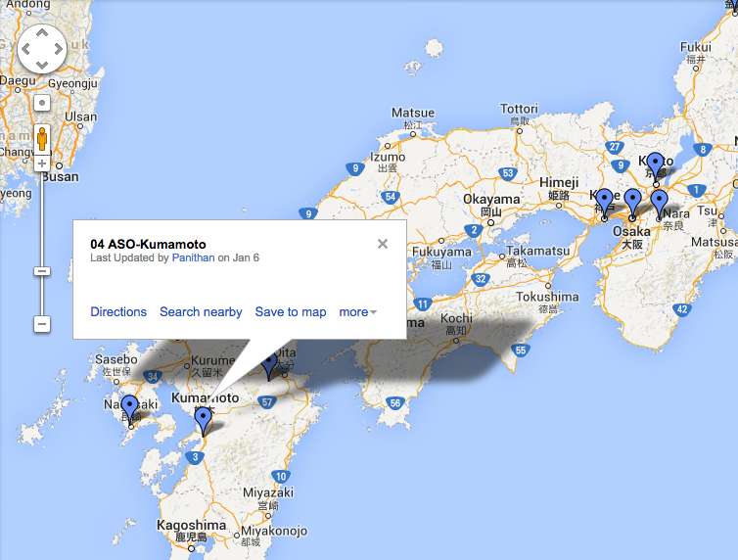This screenshot has height=560, width=738.
Task: Pan the map right with the arrow
Action: [59, 49]
